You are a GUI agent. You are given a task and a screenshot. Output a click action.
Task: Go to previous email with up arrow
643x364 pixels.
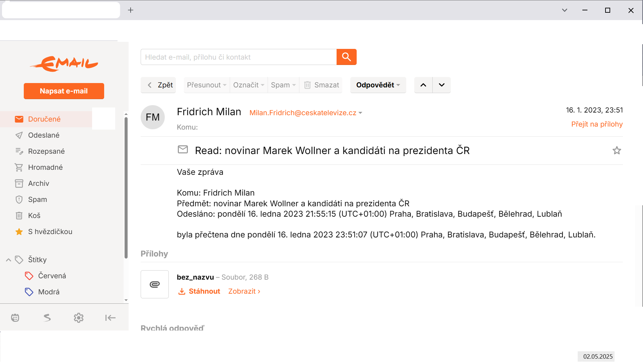[423, 85]
